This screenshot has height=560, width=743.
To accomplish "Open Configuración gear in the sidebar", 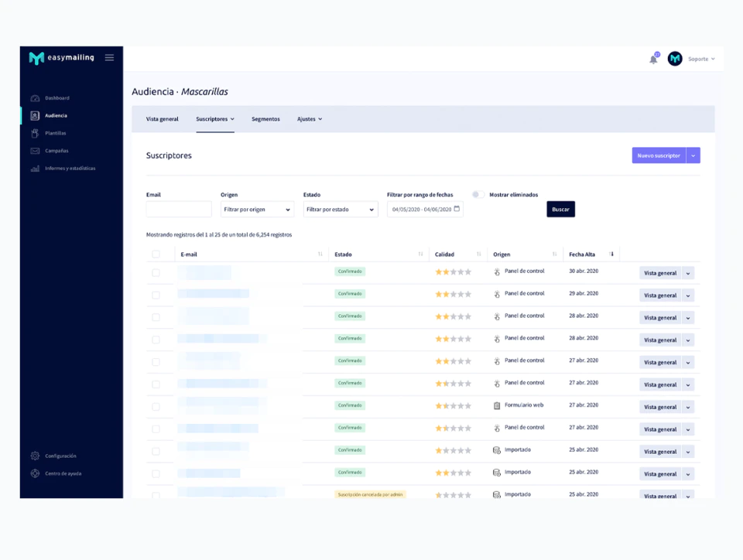I will pos(35,456).
